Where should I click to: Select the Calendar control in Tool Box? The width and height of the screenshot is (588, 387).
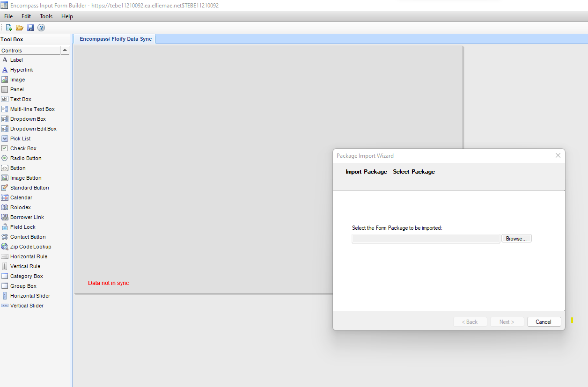21,197
